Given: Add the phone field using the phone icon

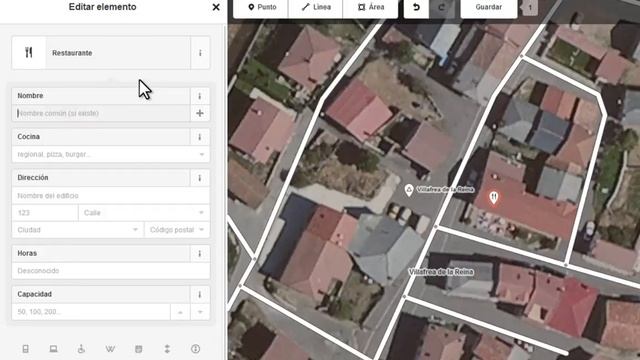Looking at the screenshot, I should pos(25,349).
